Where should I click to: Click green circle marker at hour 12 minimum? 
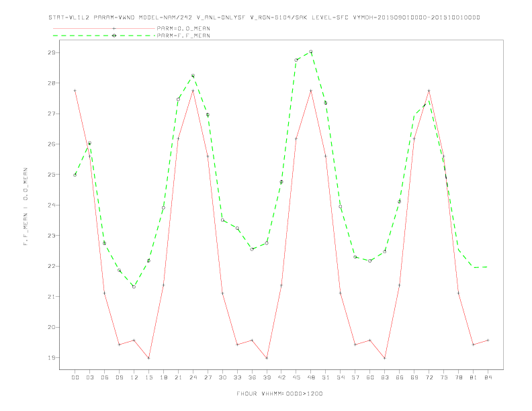(x=134, y=287)
